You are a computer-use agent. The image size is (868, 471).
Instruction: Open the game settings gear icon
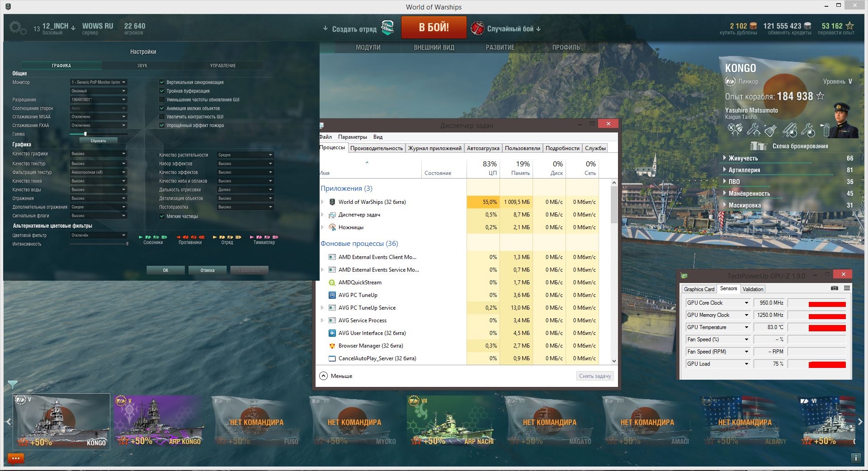(18, 28)
